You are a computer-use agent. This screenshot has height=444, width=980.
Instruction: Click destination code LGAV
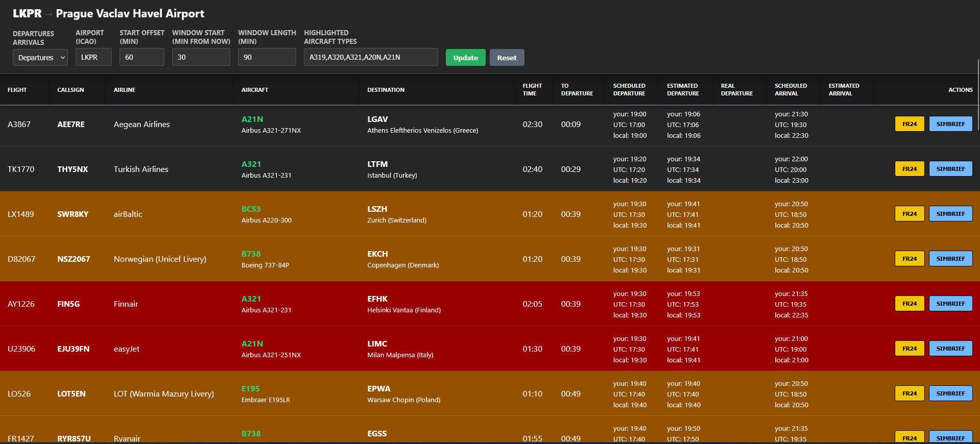tap(377, 119)
